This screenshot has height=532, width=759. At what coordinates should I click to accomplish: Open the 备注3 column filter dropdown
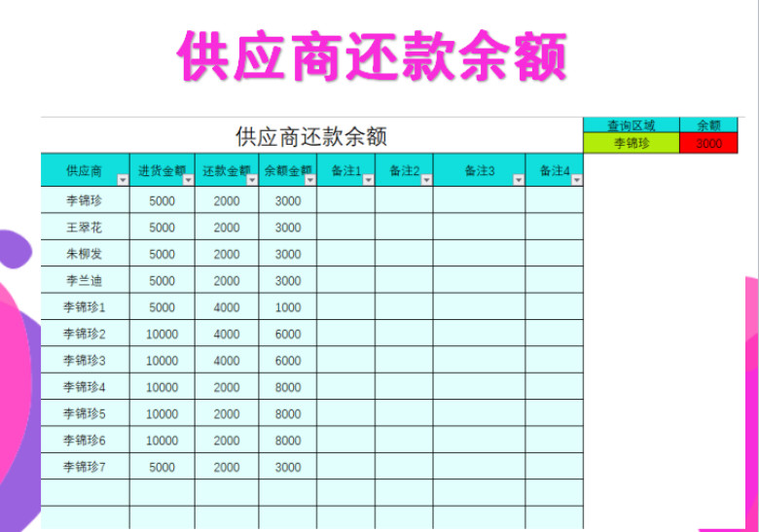[x=519, y=180]
